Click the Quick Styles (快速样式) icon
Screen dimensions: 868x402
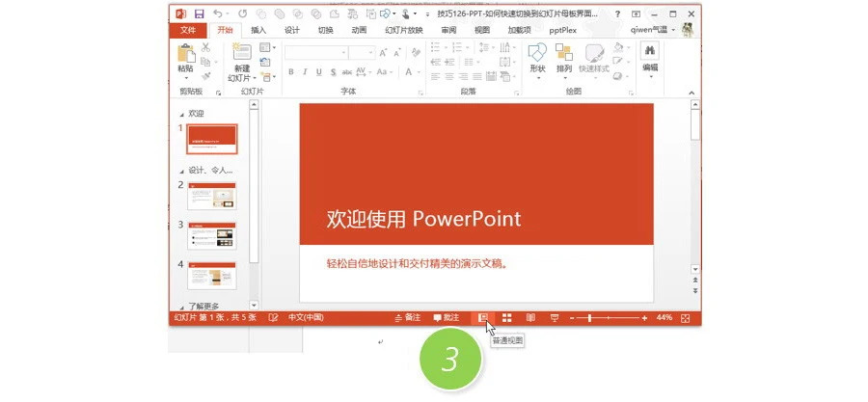point(594,53)
